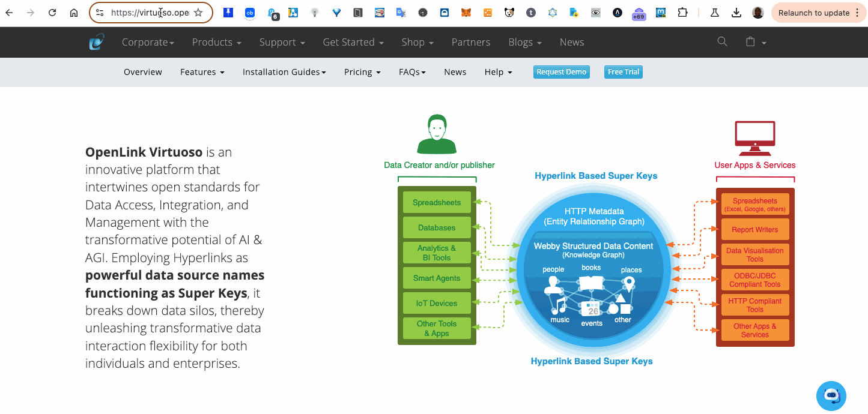
Task: Expand the Pricing submenu
Action: (x=362, y=72)
